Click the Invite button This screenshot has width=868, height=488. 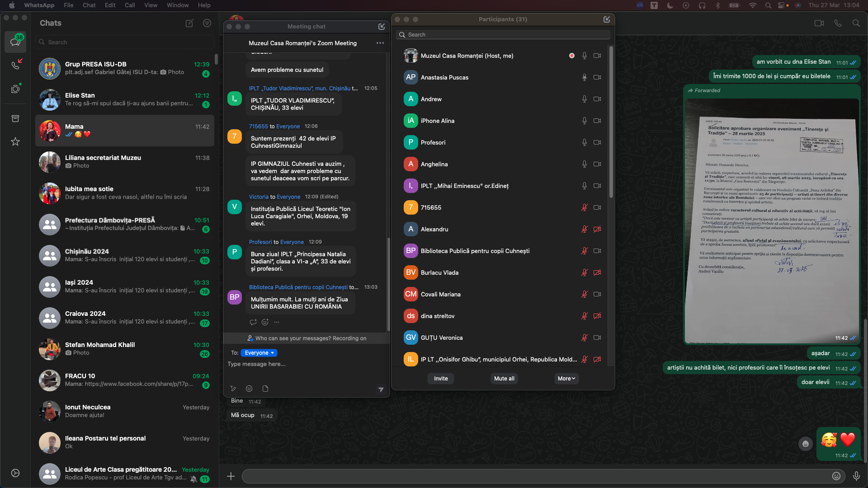coord(441,379)
